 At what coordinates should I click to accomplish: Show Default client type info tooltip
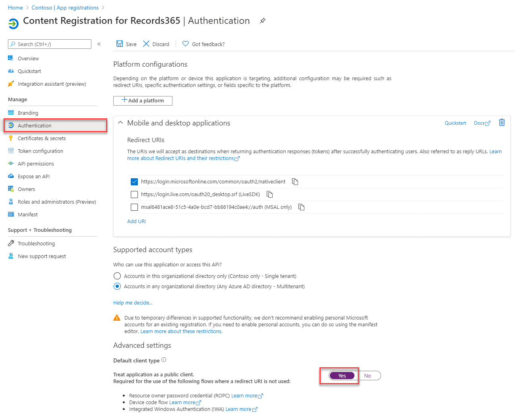(x=164, y=360)
